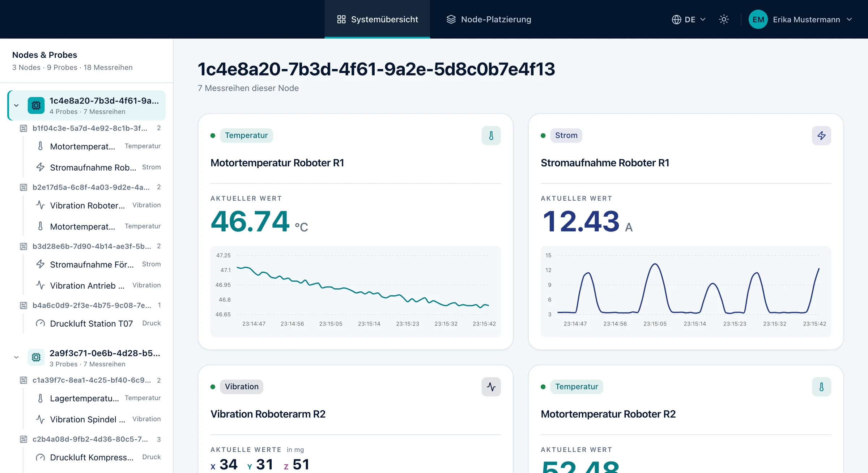Click the 46.74 current temperature value
This screenshot has width=868, height=473.
(250, 221)
